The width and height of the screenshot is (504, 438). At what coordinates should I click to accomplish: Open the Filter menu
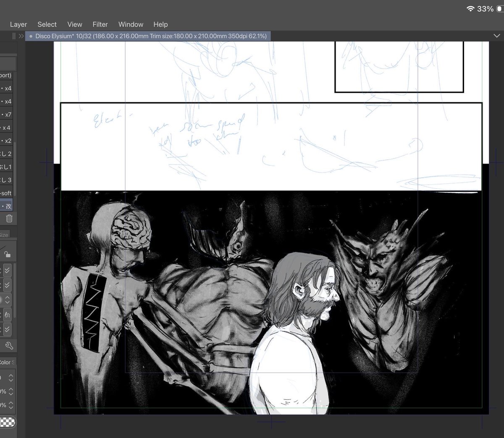(100, 24)
